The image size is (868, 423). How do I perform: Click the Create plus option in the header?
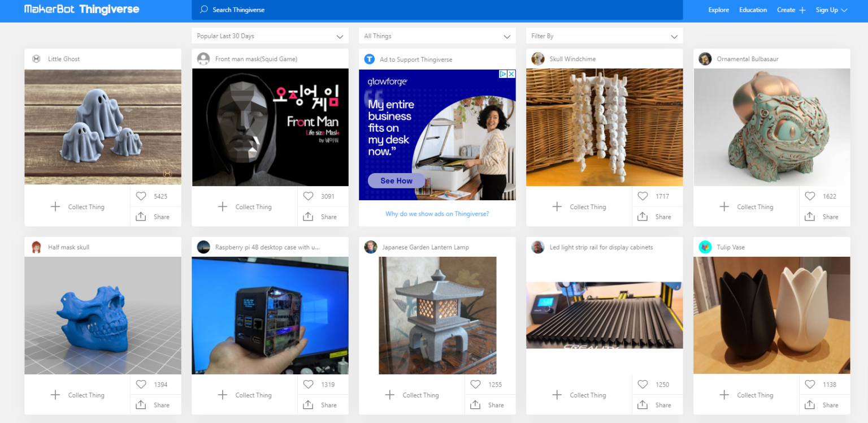791,10
